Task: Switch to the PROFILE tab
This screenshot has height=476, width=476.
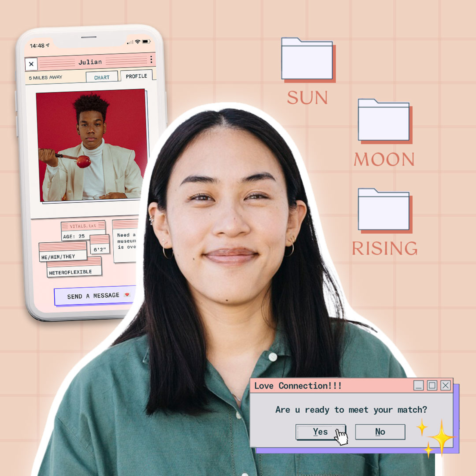Action: pos(136,76)
